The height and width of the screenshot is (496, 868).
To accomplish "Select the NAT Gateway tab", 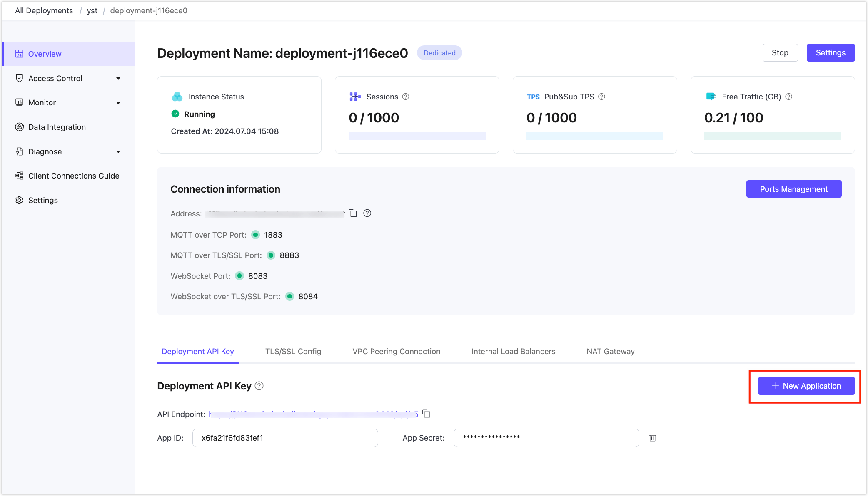I will [x=610, y=351].
